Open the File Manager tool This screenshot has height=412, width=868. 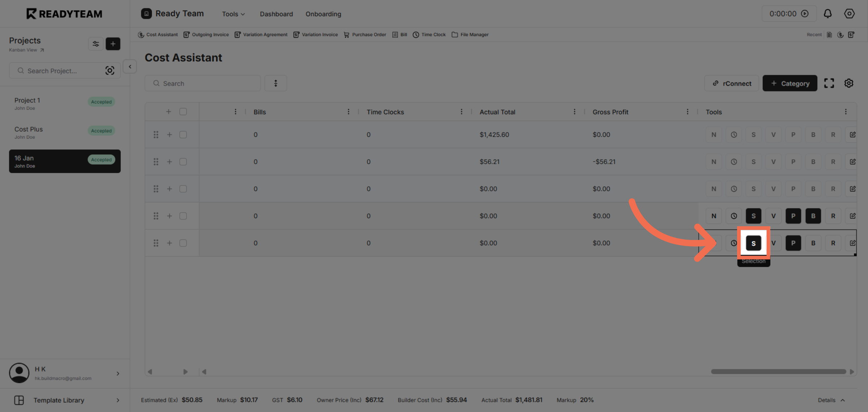pyautogui.click(x=470, y=34)
